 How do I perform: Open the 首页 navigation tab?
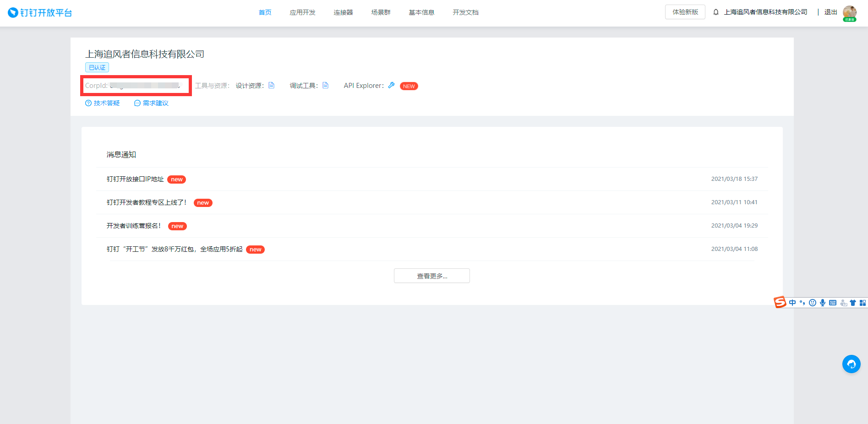(x=265, y=12)
